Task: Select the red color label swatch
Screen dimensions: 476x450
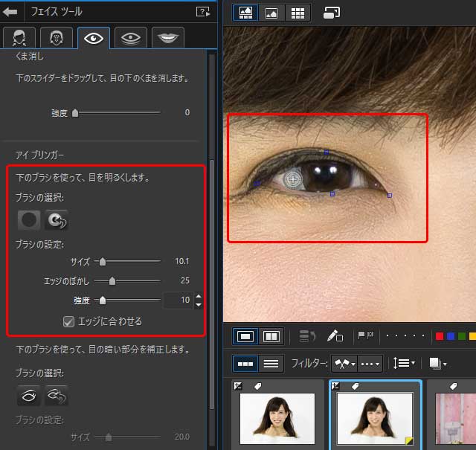Action: pyautogui.click(x=440, y=336)
